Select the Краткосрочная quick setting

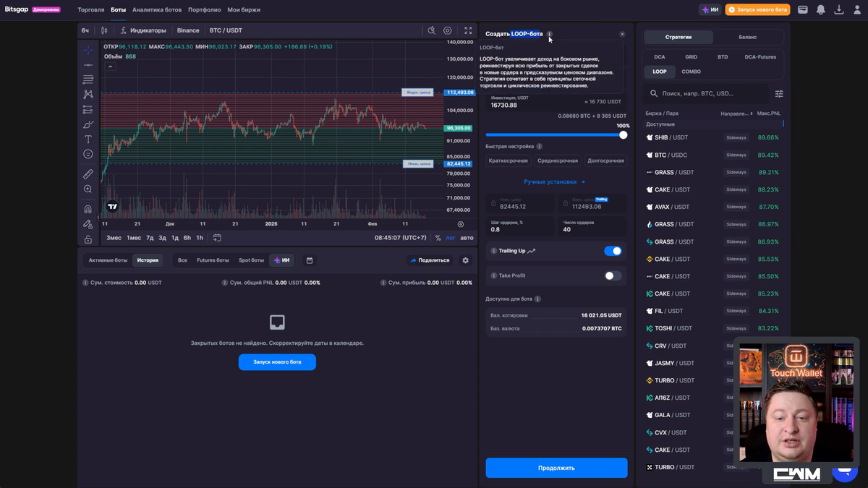(x=509, y=160)
